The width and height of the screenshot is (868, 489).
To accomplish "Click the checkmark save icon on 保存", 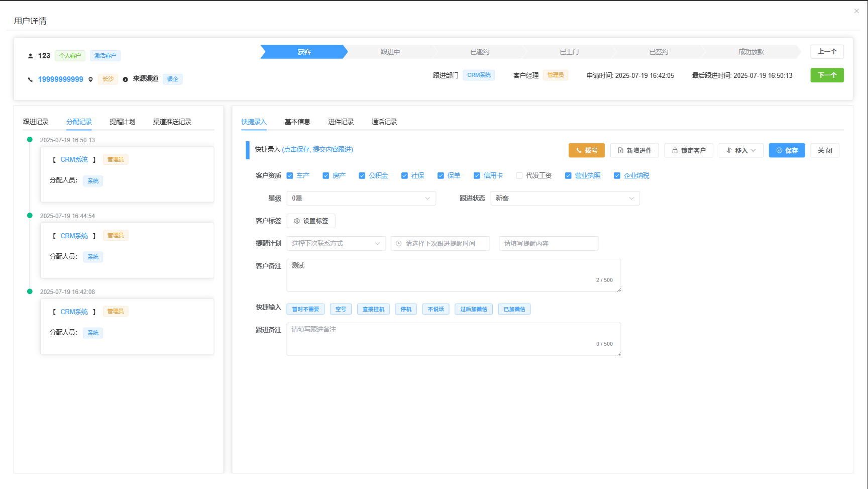I will click(x=780, y=150).
